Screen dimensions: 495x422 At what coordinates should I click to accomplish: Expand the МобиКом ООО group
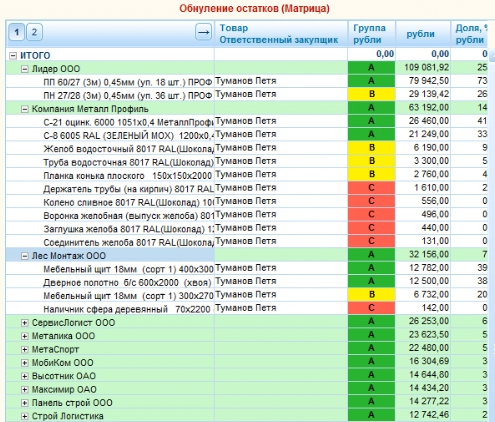coord(24,363)
